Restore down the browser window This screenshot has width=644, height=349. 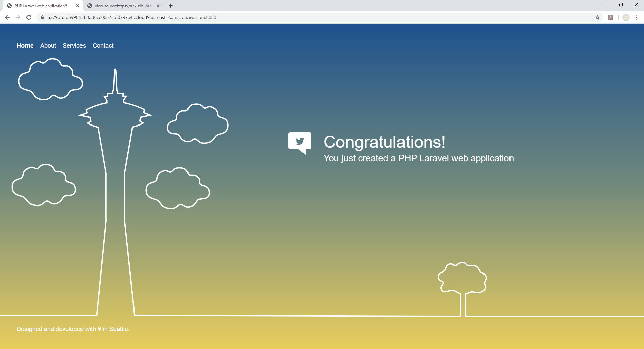[x=621, y=5]
